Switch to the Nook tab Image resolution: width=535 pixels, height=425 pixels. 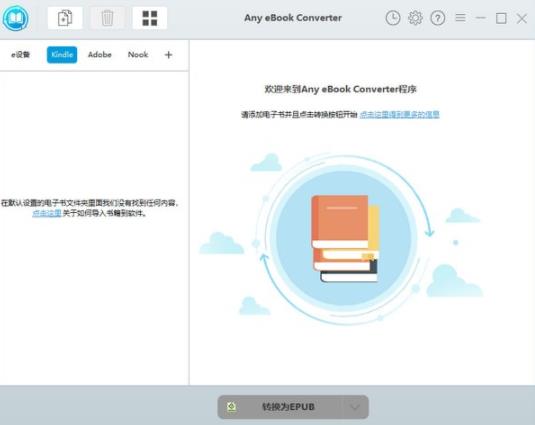click(138, 55)
